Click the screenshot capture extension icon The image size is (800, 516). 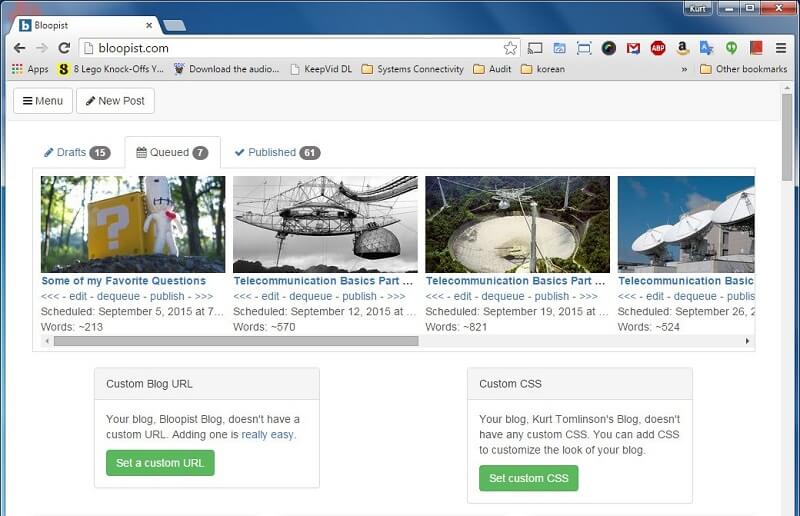click(584, 48)
